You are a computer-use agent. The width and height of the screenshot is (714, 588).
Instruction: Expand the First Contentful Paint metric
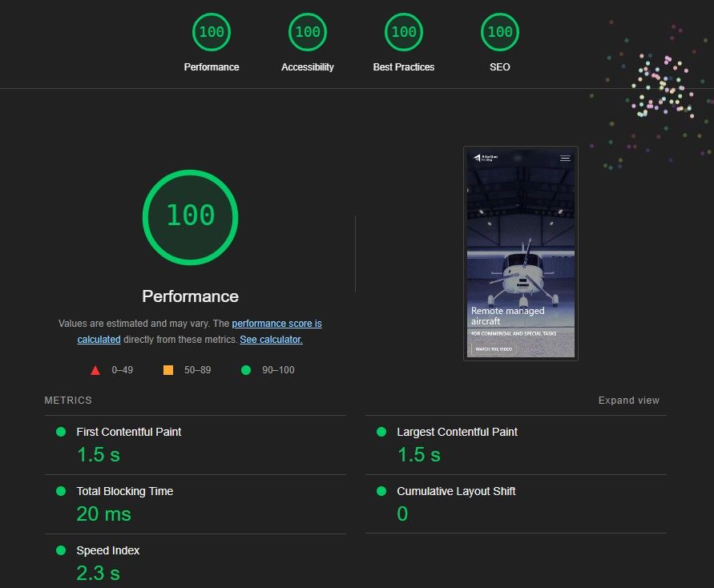tap(128, 432)
